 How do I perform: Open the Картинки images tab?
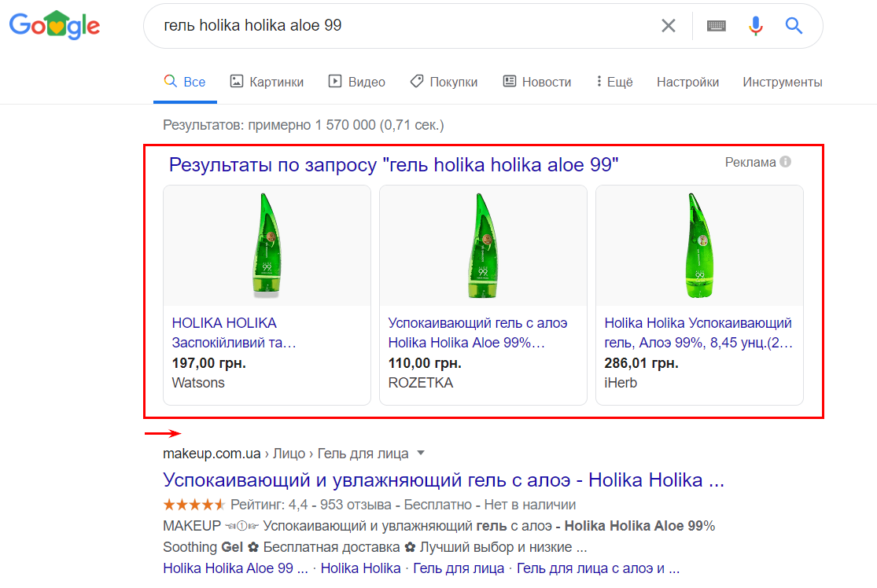(267, 82)
